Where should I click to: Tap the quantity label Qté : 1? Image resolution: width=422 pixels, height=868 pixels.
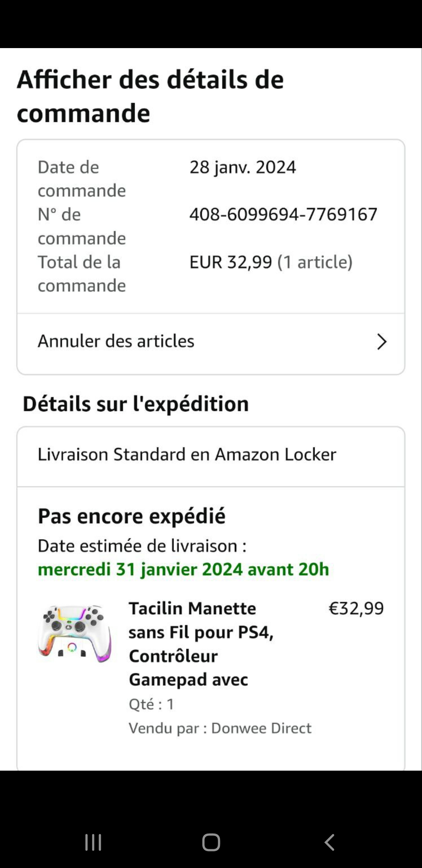coord(152,704)
